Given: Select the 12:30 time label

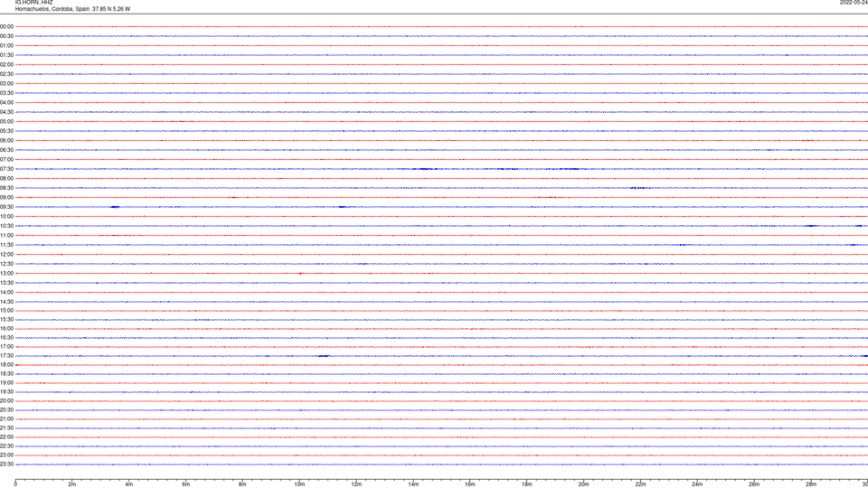Looking at the screenshot, I should (6, 264).
